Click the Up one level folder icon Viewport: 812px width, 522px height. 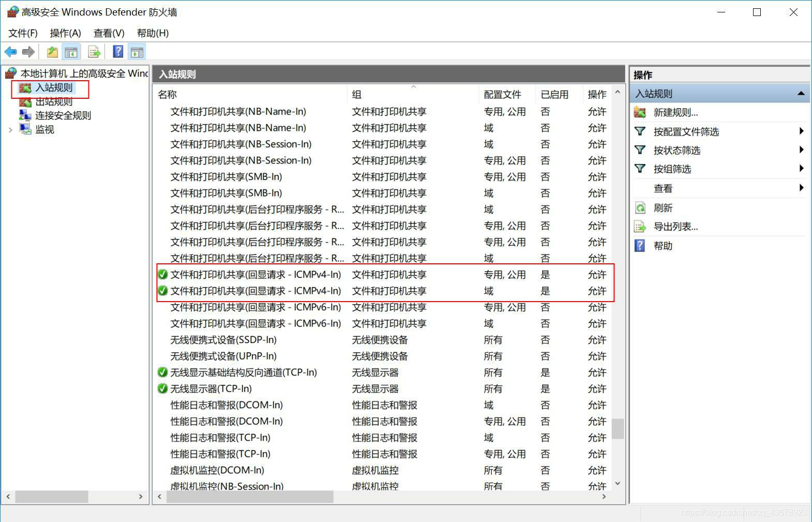click(52, 52)
